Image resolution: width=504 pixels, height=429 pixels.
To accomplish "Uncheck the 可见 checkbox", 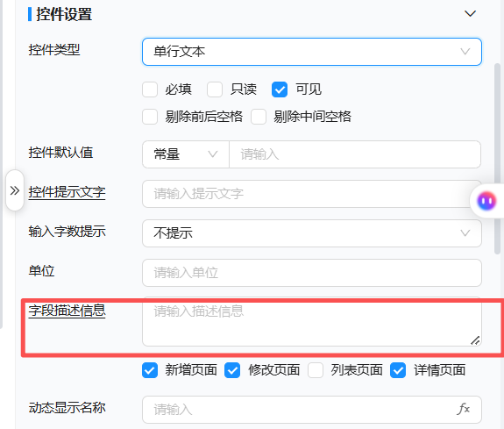I will click(x=280, y=89).
